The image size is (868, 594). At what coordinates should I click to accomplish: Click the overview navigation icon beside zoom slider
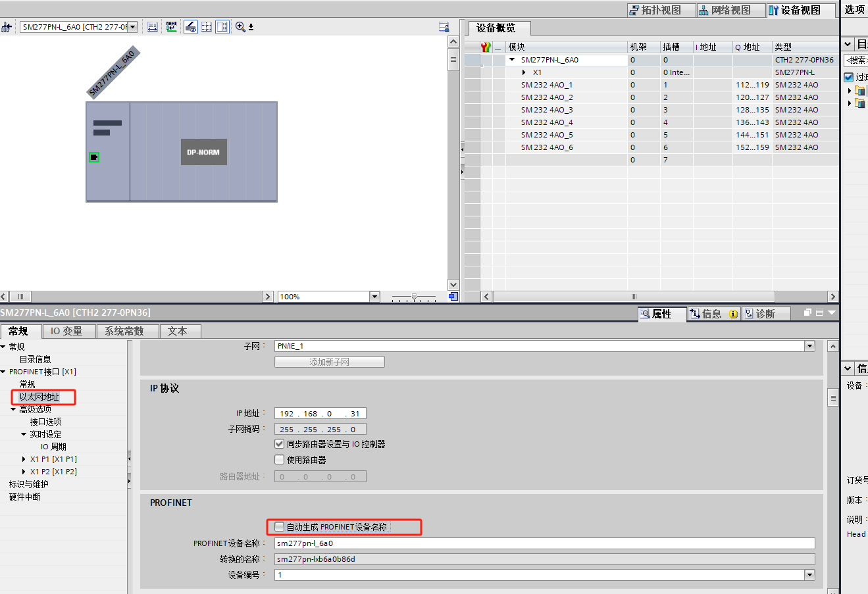pos(453,297)
